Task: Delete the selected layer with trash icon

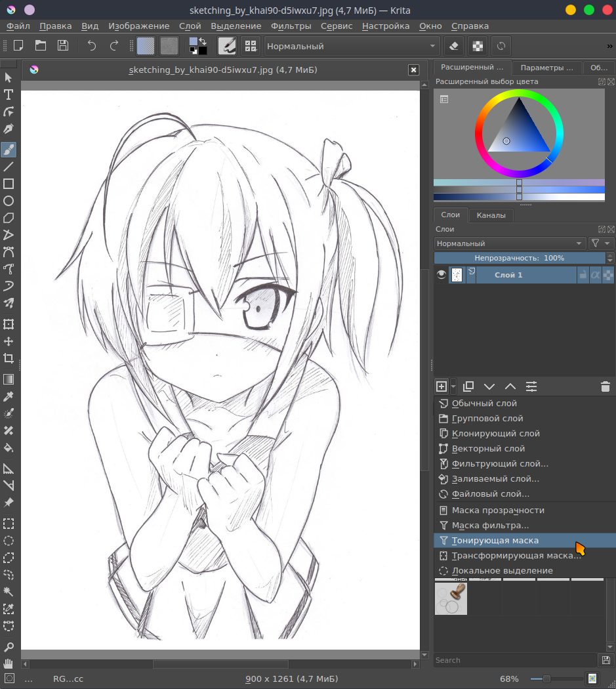Action: tap(606, 386)
